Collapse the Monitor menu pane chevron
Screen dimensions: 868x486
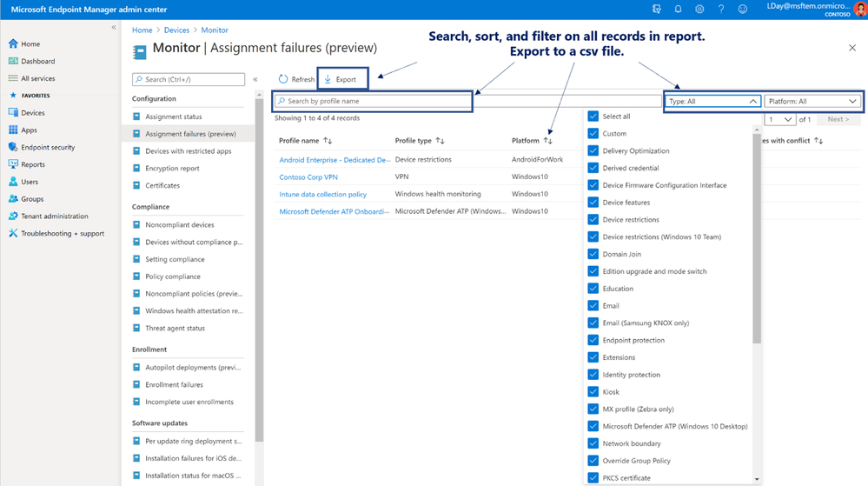point(255,79)
